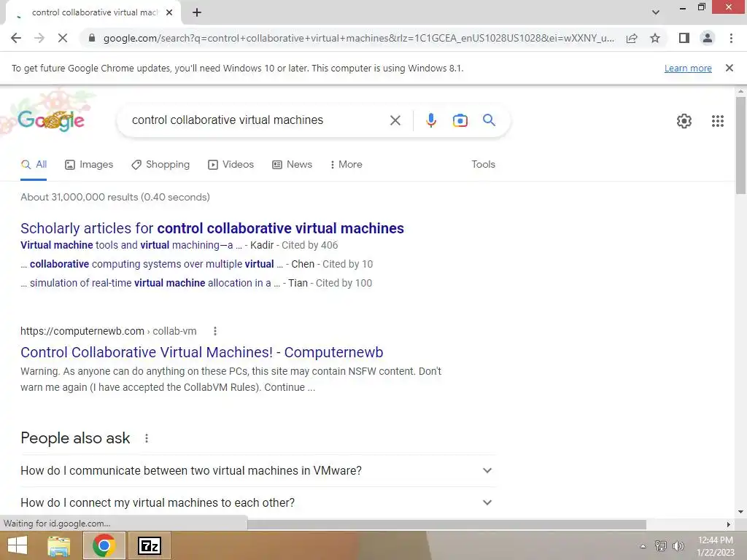
Task: Switch to the News tab
Action: click(x=292, y=164)
